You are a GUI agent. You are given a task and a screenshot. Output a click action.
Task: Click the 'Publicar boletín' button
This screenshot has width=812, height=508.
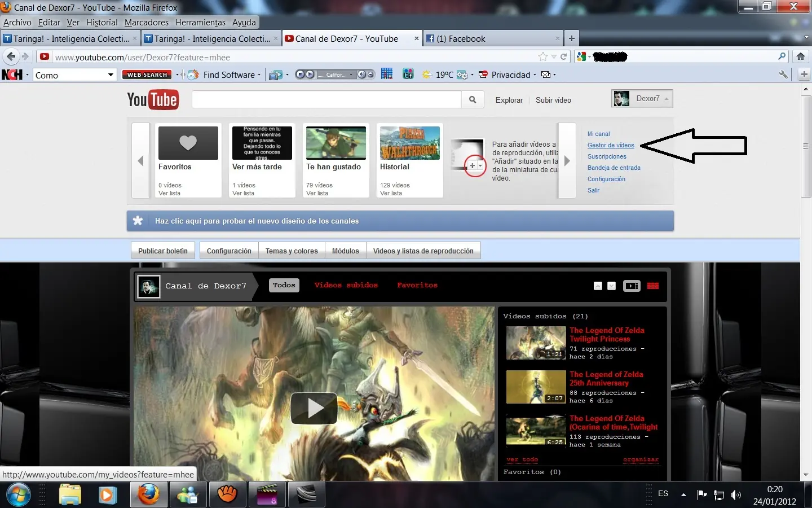(163, 251)
